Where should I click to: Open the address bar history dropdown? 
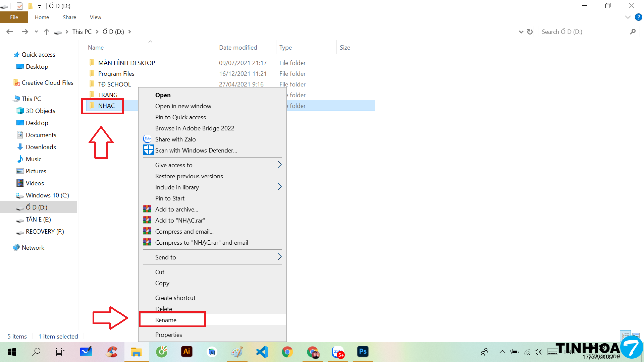(521, 32)
